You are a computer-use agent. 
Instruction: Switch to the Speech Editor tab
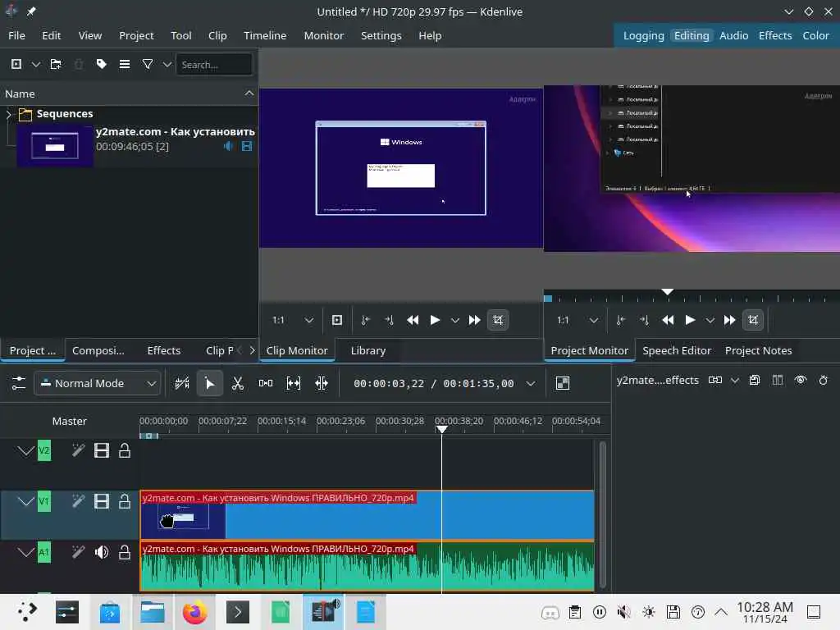677,350
